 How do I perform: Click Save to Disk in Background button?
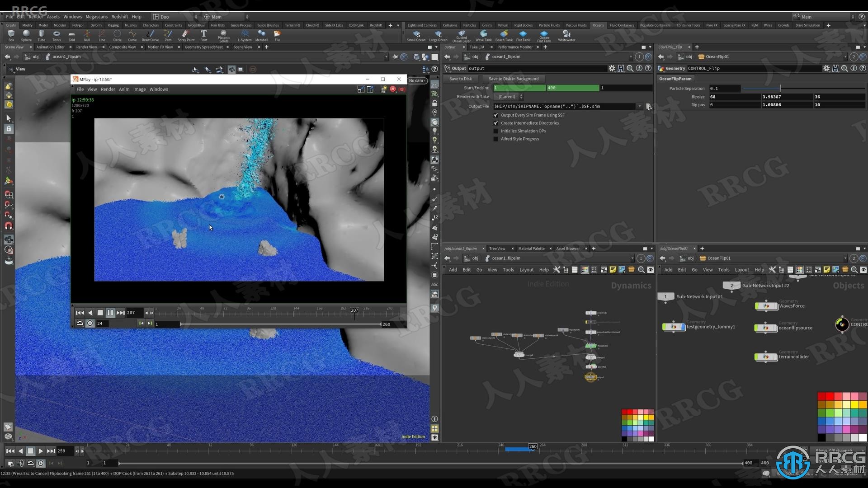click(x=514, y=79)
